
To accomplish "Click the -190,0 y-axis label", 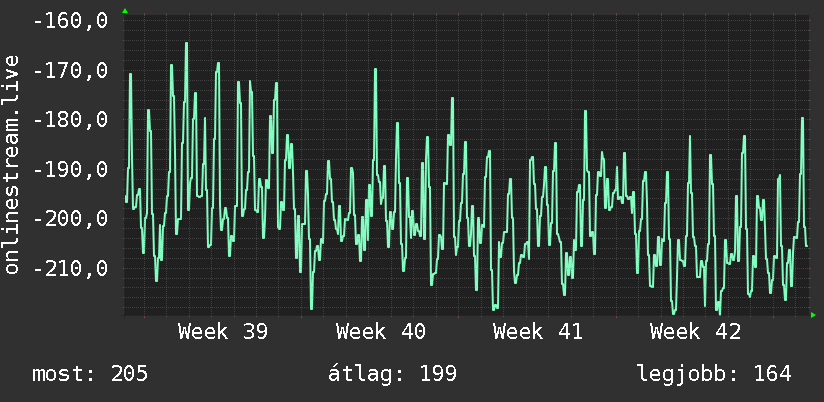I will tap(70, 170).
